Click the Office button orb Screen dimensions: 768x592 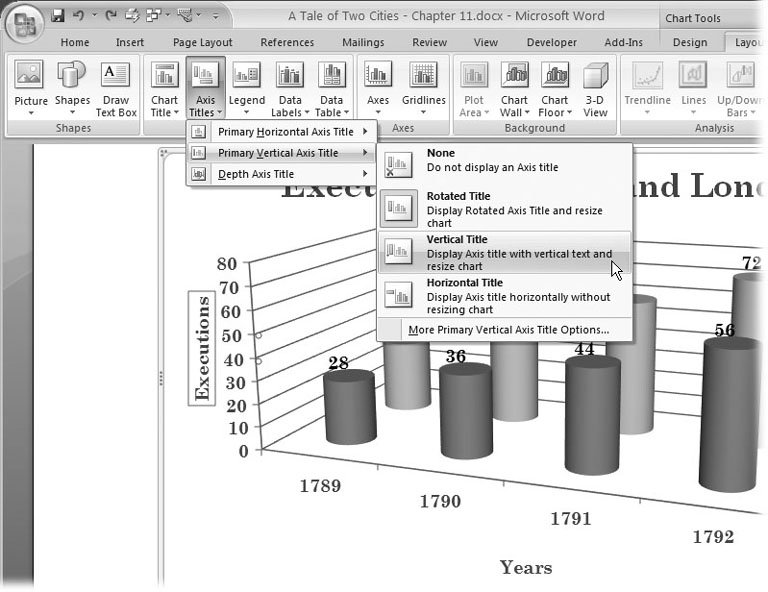[x=24, y=23]
